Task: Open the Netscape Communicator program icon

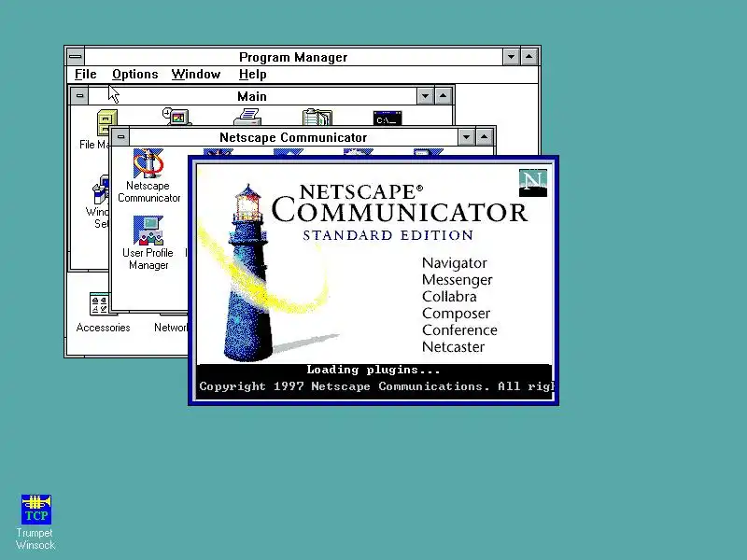Action: pos(148,162)
